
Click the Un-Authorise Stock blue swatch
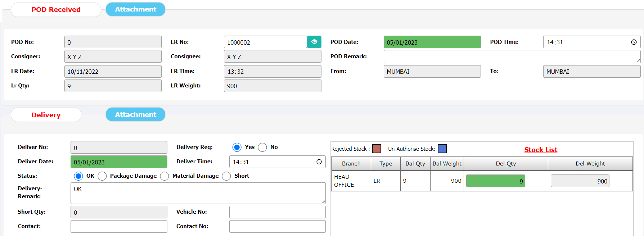(x=442, y=149)
